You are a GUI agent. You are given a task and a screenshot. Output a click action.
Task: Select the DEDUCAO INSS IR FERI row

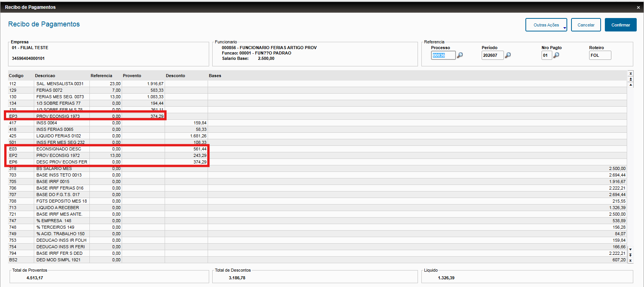(317, 247)
